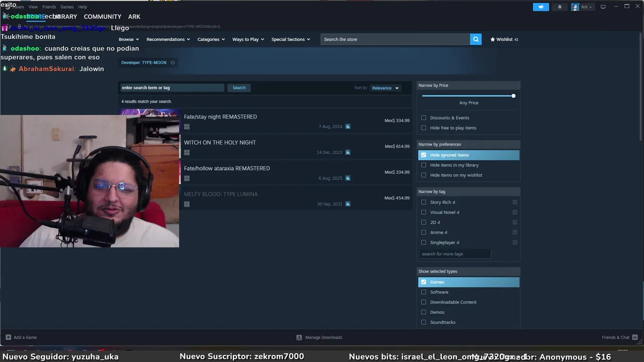The width and height of the screenshot is (644, 362).
Task: Focus the enter search term or tag field
Action: [172, 87]
